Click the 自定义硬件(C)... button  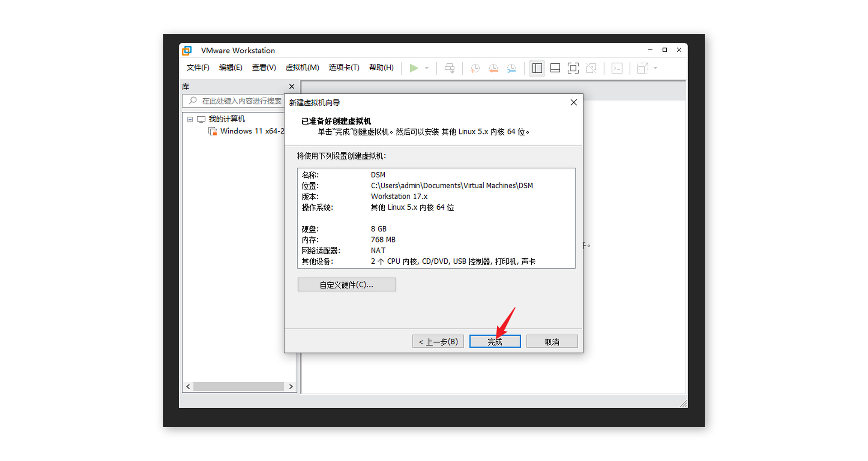pos(347,285)
